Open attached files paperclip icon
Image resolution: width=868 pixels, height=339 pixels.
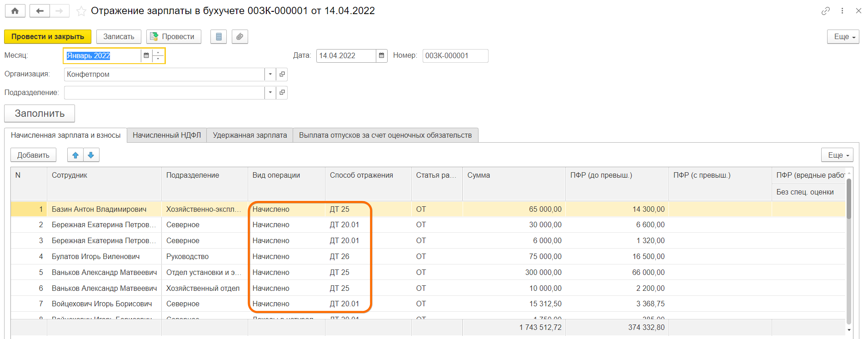coord(240,37)
